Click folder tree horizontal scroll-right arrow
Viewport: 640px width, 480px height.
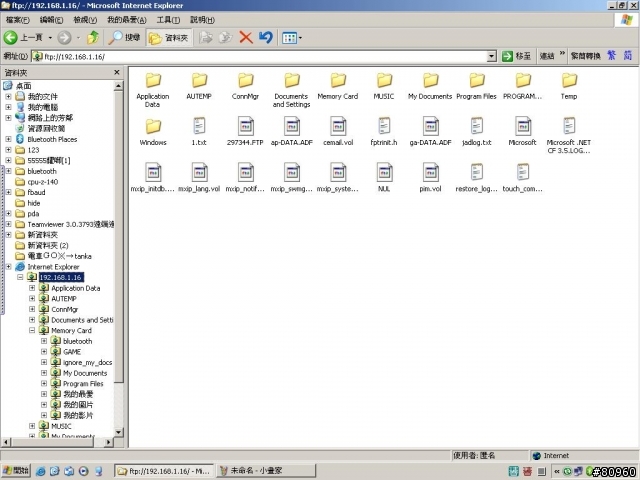tap(109, 442)
